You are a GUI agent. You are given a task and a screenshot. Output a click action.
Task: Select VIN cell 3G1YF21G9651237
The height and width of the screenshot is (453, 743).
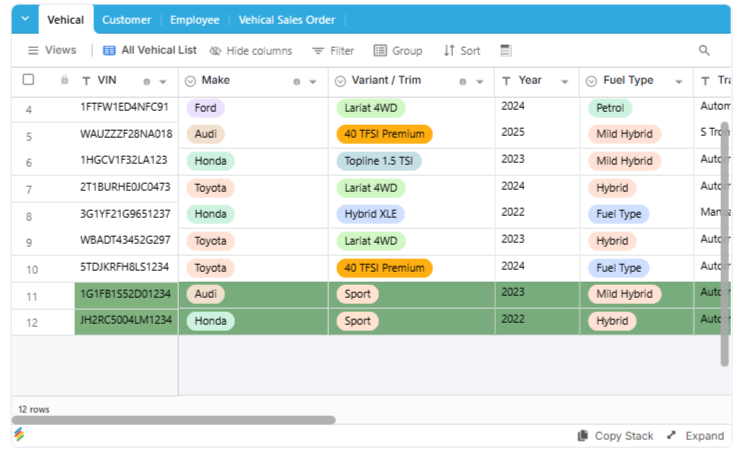click(x=125, y=214)
